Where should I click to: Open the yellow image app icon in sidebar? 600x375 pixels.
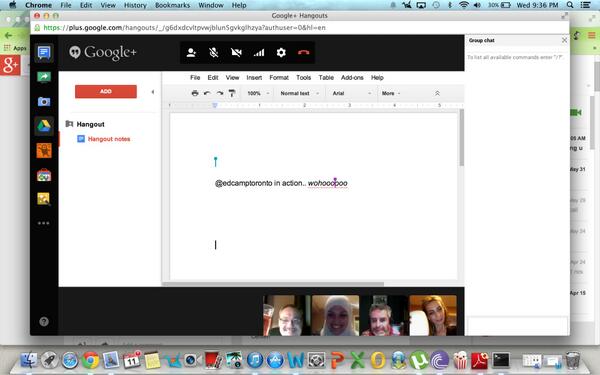tap(44, 199)
